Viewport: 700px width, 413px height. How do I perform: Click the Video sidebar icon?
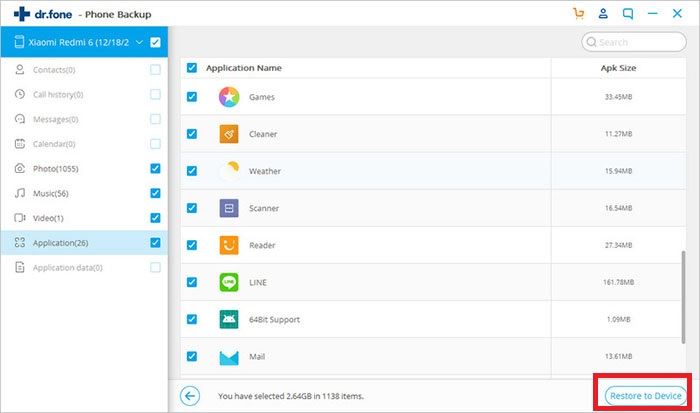pyautogui.click(x=20, y=218)
